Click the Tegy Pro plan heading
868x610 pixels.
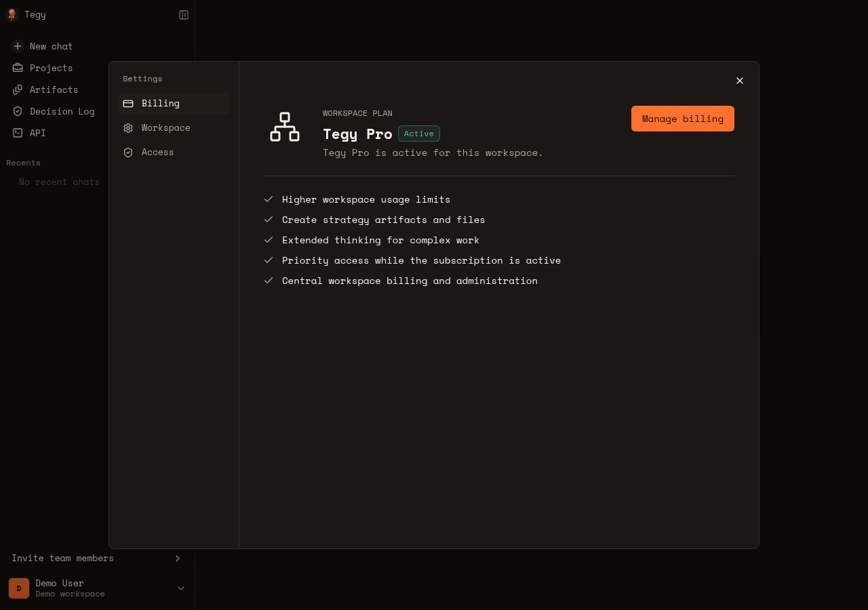[x=357, y=134]
